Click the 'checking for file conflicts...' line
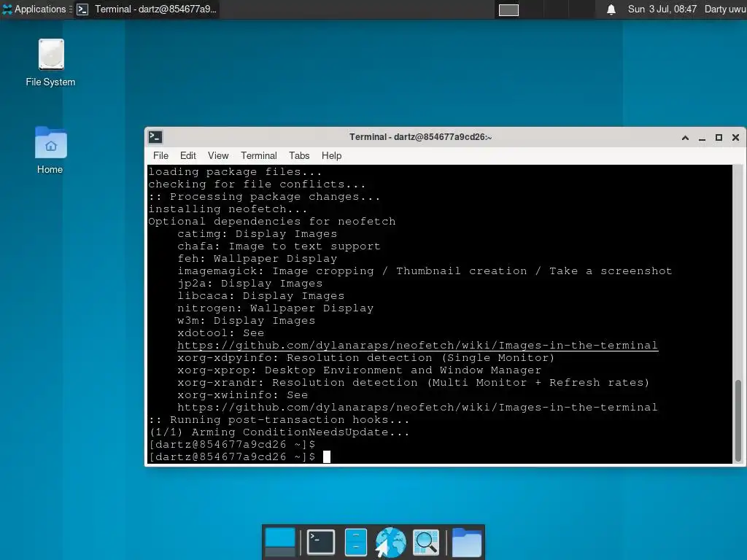The width and height of the screenshot is (747, 560). click(258, 184)
